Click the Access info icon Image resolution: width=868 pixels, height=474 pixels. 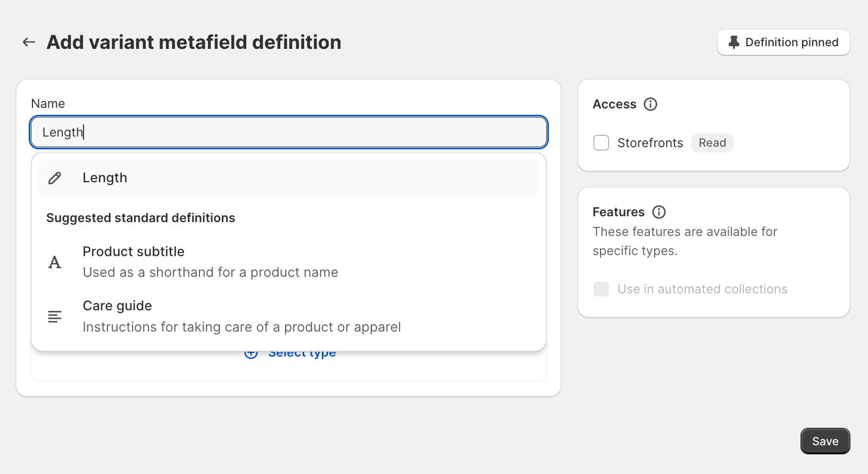650,104
